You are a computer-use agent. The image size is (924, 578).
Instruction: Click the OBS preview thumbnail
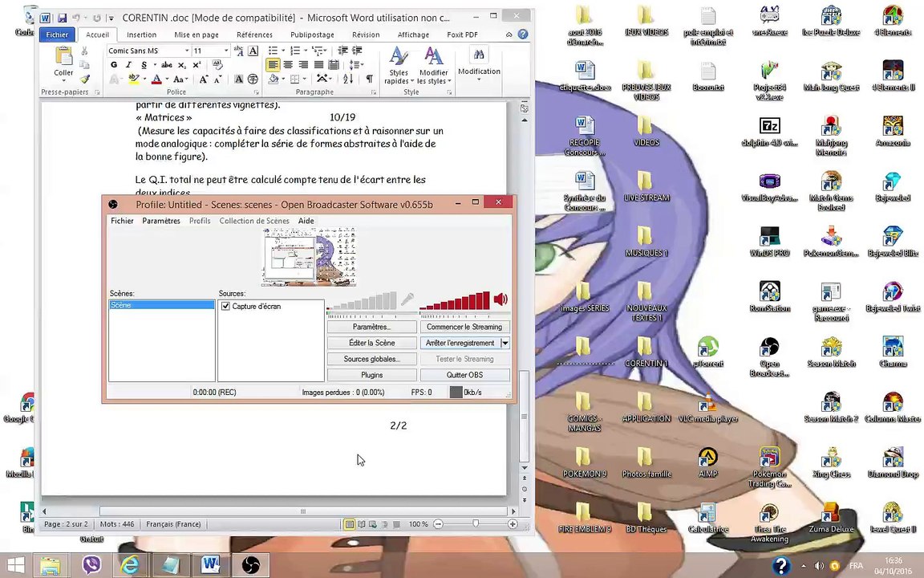click(309, 257)
